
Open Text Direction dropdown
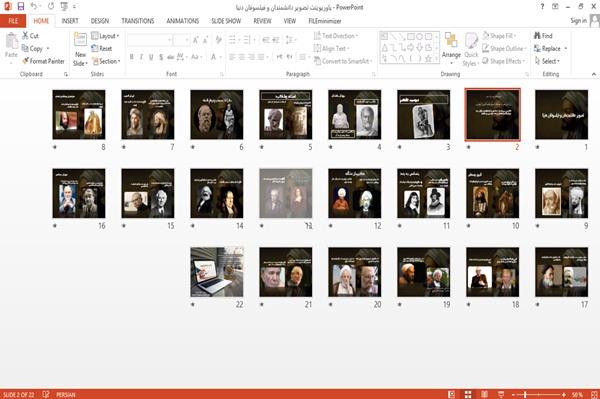click(336, 36)
